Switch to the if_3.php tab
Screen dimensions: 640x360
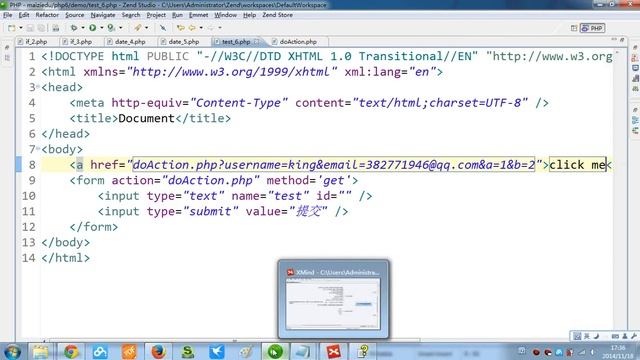(81, 42)
